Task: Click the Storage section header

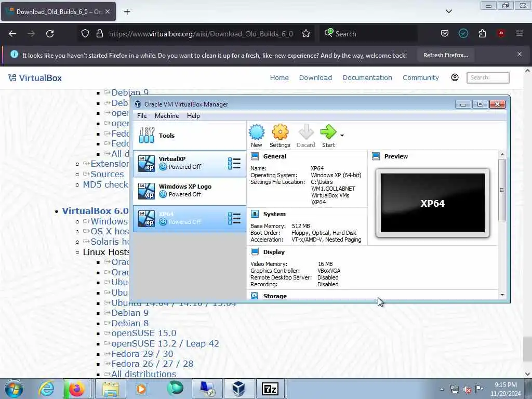Action: (275, 296)
